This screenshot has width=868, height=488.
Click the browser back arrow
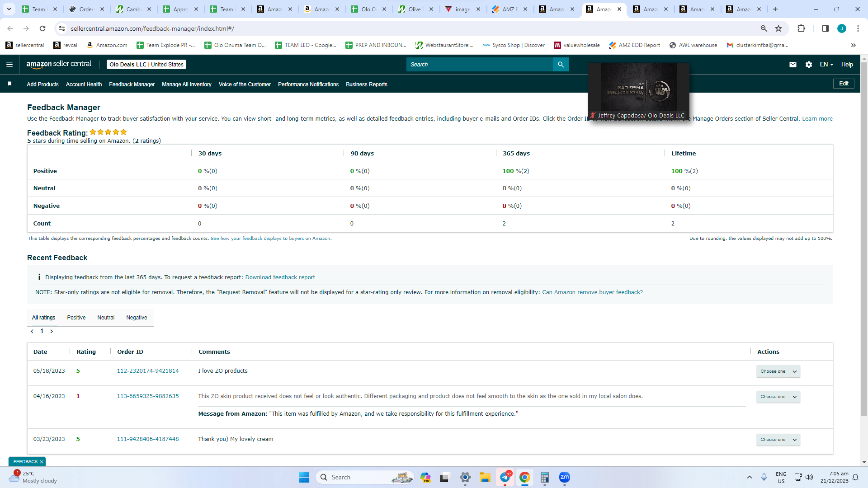point(10,28)
